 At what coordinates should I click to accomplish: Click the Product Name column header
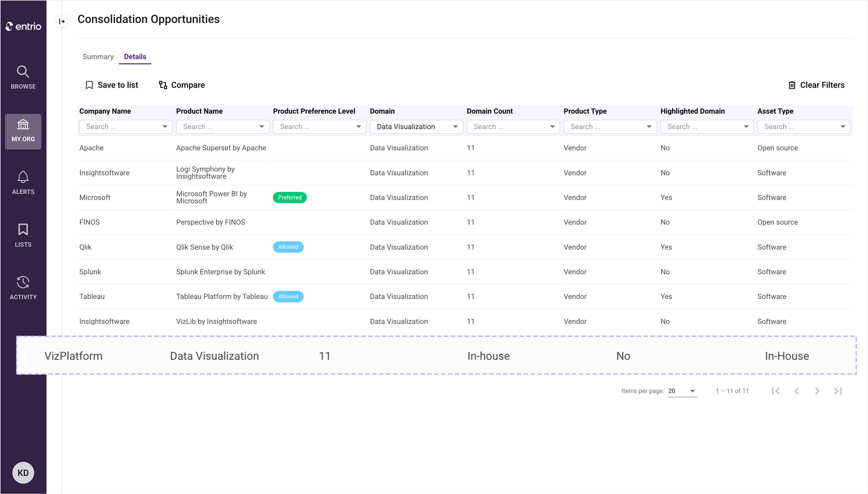(x=199, y=111)
